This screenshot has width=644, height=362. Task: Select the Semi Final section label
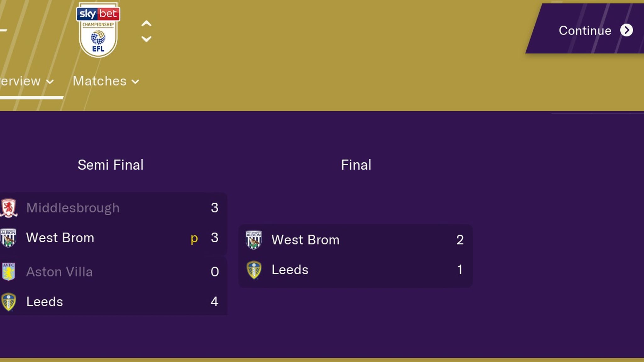[110, 165]
